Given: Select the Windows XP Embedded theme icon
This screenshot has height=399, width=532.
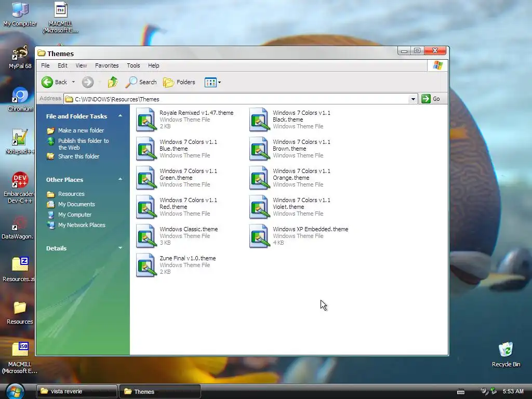Looking at the screenshot, I should pyautogui.click(x=259, y=236).
